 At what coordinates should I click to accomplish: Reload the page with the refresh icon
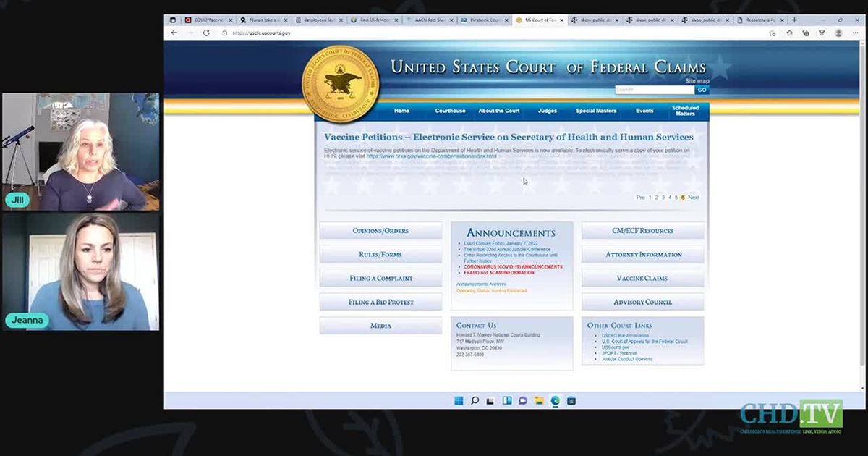(206, 33)
